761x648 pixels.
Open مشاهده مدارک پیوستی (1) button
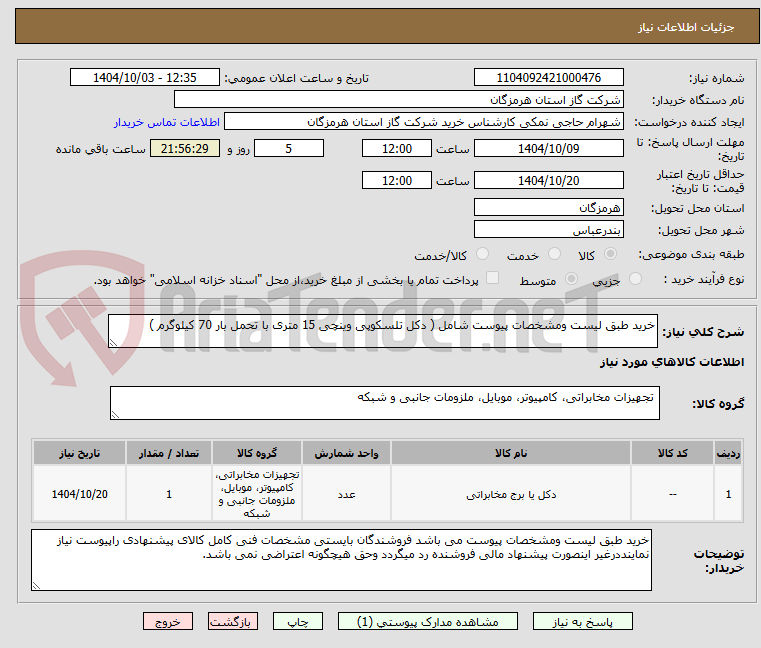tap(428, 621)
